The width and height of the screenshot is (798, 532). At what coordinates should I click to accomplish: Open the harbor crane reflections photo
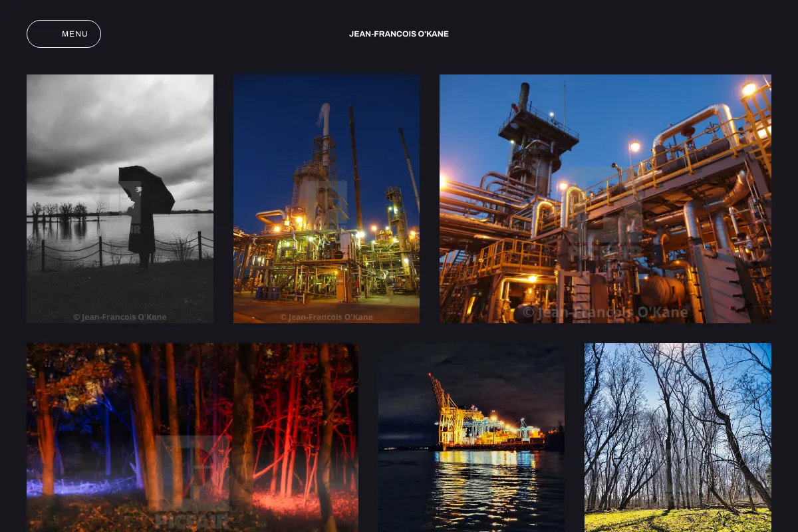pos(471,438)
